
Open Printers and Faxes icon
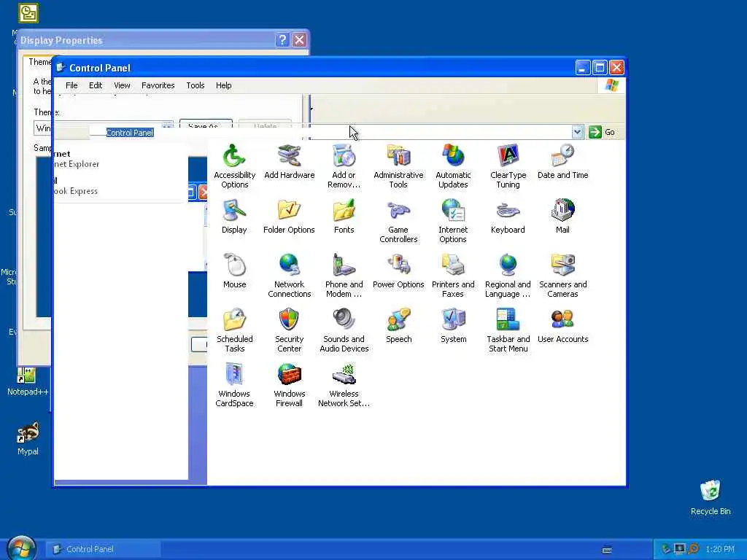[x=453, y=265]
